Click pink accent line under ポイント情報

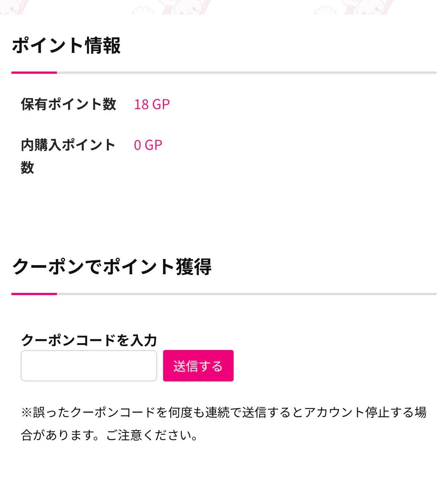pyautogui.click(x=34, y=72)
